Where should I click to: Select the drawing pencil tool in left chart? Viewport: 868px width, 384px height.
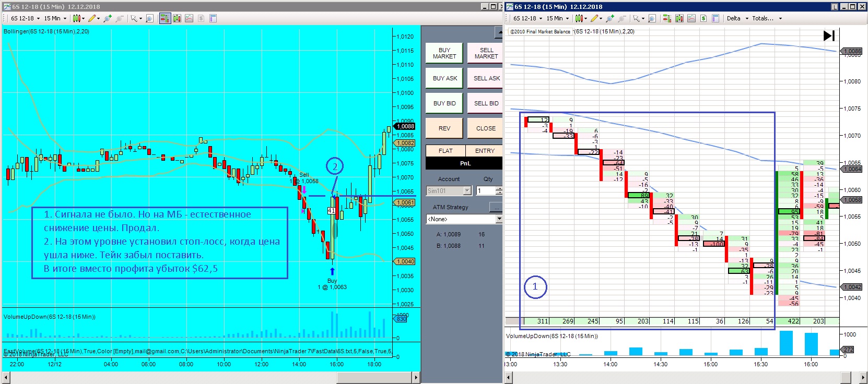click(x=93, y=18)
